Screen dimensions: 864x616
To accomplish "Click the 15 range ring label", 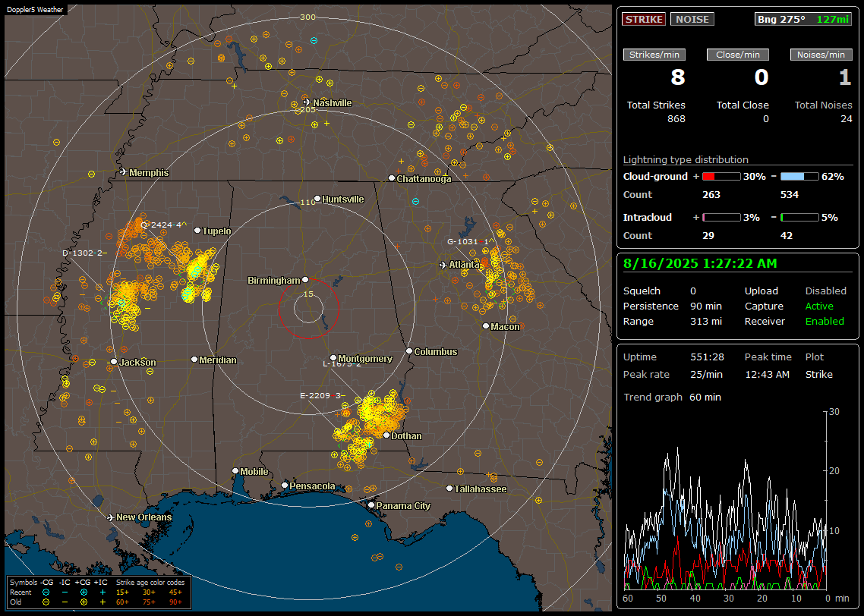I will click(308, 294).
